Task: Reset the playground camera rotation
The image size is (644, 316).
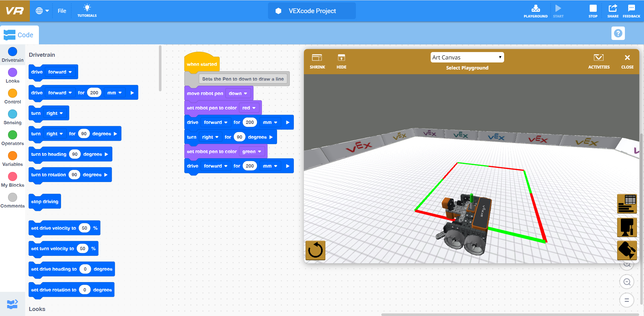Action: click(x=315, y=250)
